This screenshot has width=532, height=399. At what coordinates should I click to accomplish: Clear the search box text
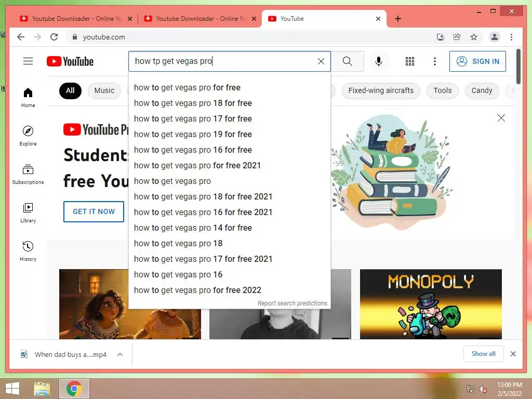(321, 61)
